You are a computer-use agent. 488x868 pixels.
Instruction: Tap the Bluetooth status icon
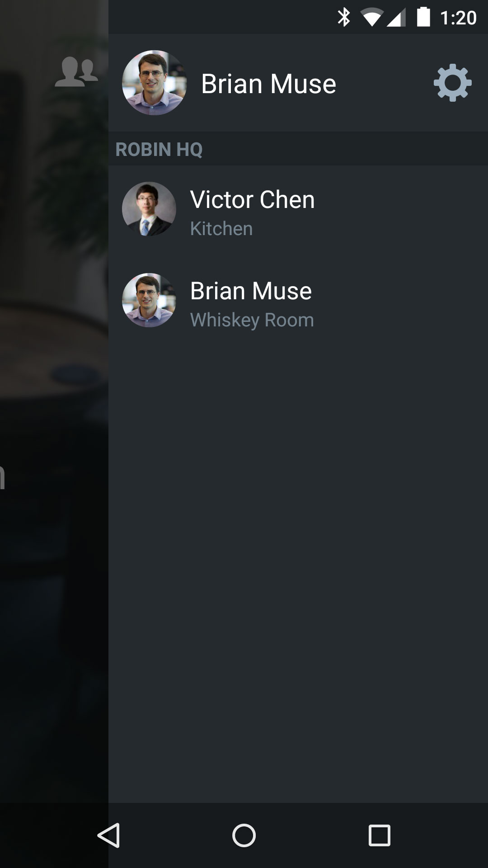344,18
